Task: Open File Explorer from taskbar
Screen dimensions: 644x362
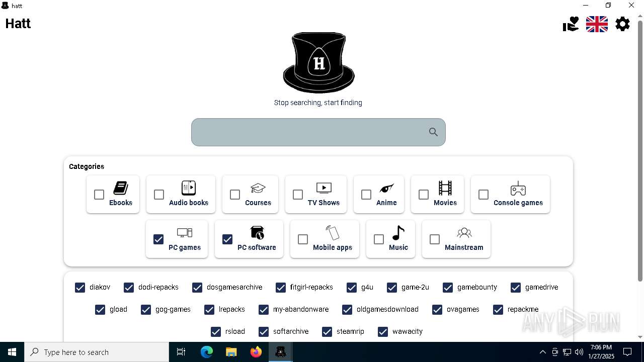Action: pyautogui.click(x=231, y=352)
